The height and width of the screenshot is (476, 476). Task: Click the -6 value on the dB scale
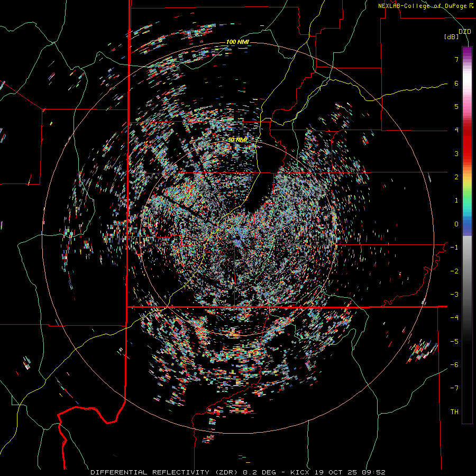coord(454,365)
